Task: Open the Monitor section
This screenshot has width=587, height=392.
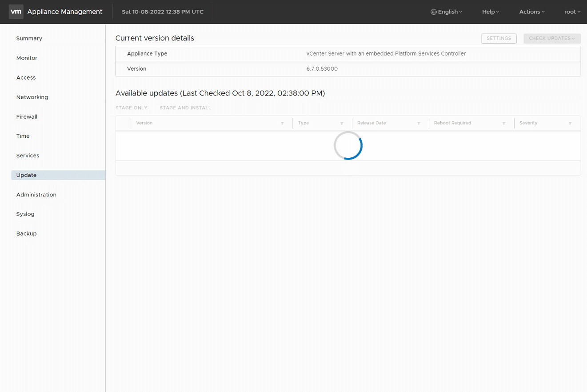Action: [x=27, y=58]
